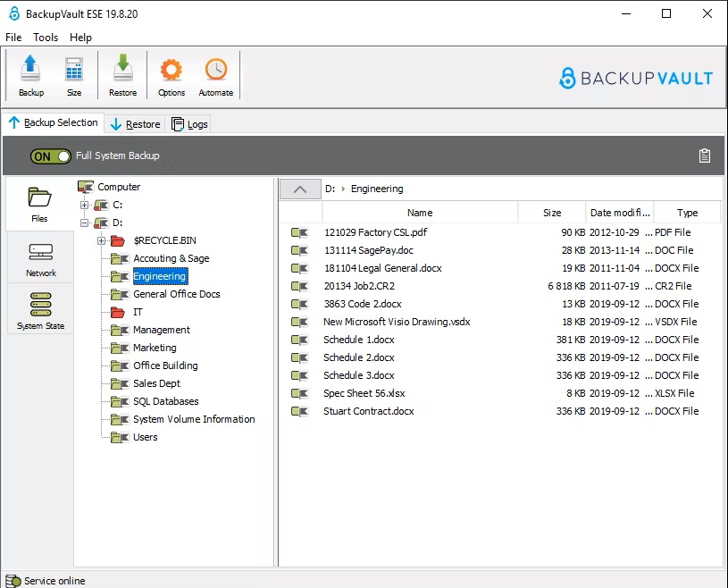Toggle backup flag for 181104 Legal General.docx
The width and height of the screenshot is (728, 588).
click(299, 268)
